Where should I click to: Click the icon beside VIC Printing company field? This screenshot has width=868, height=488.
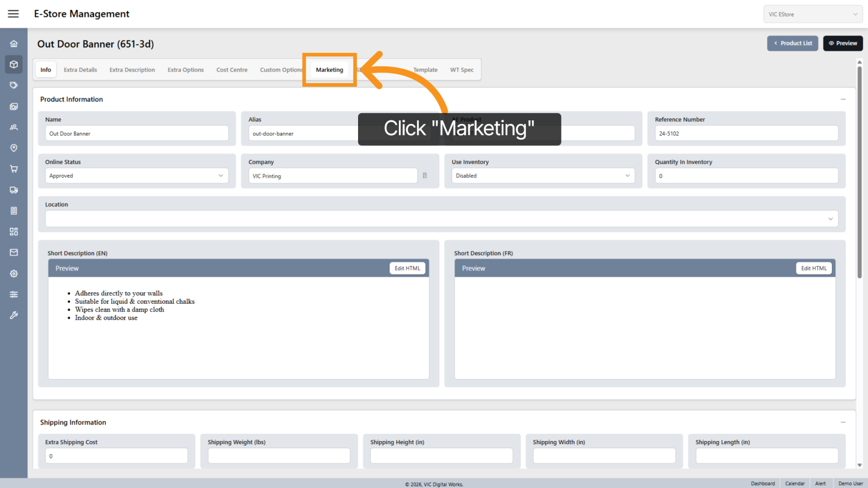(425, 176)
